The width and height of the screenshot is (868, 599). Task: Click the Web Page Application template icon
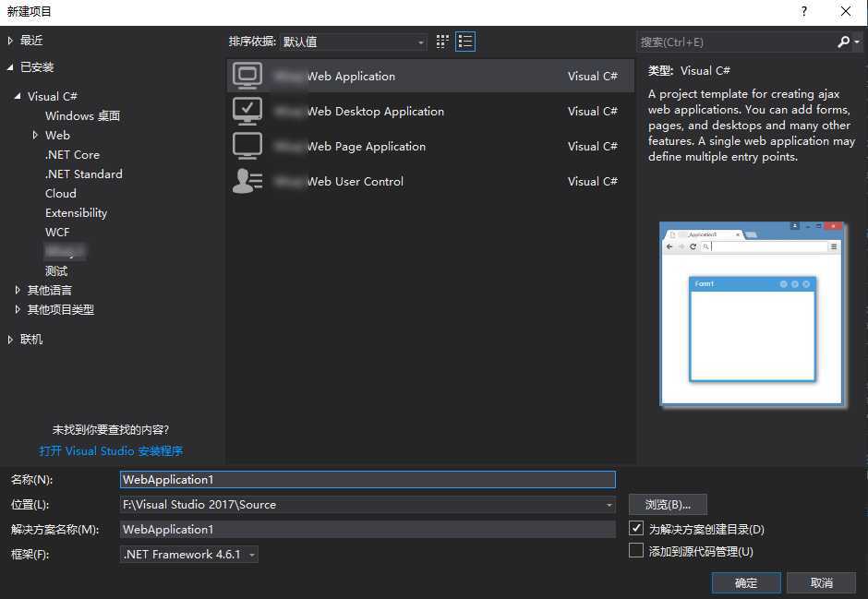247,146
